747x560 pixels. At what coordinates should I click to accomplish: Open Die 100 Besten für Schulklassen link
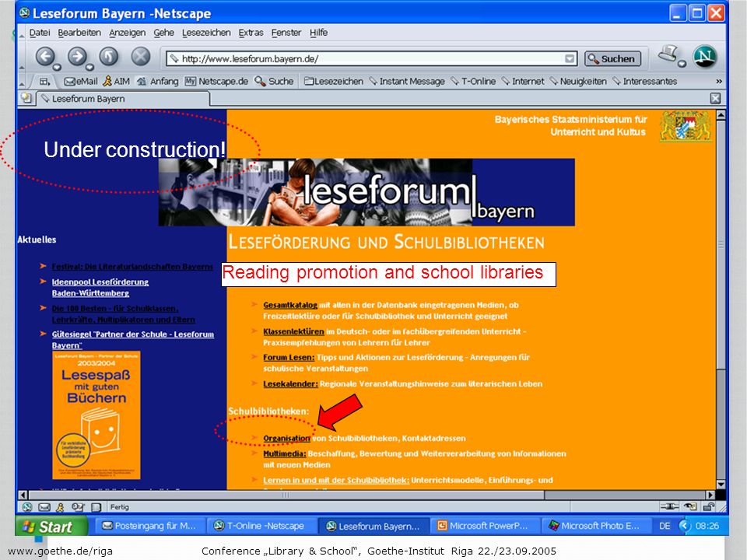pyautogui.click(x=124, y=313)
